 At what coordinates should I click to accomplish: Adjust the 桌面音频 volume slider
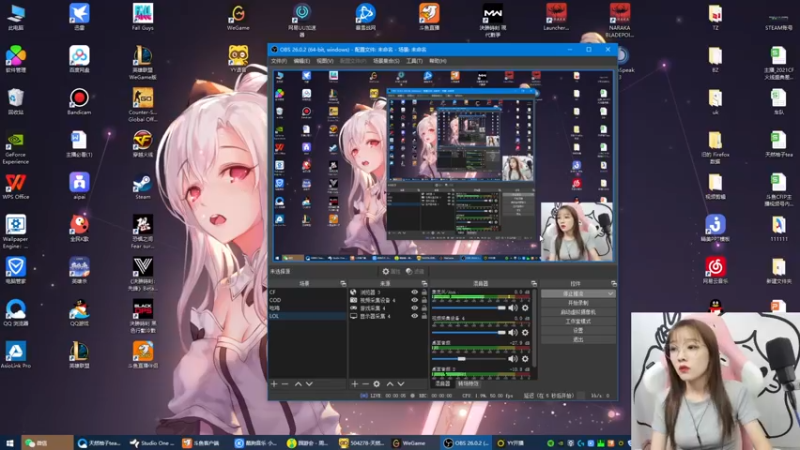469,359
